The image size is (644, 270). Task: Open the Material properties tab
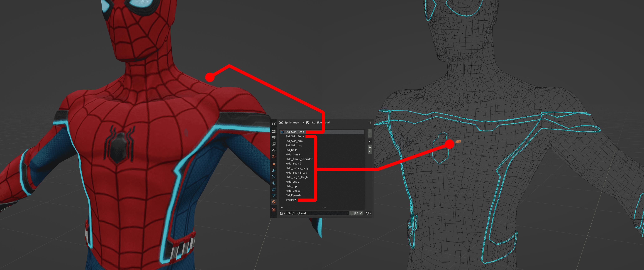274,202
